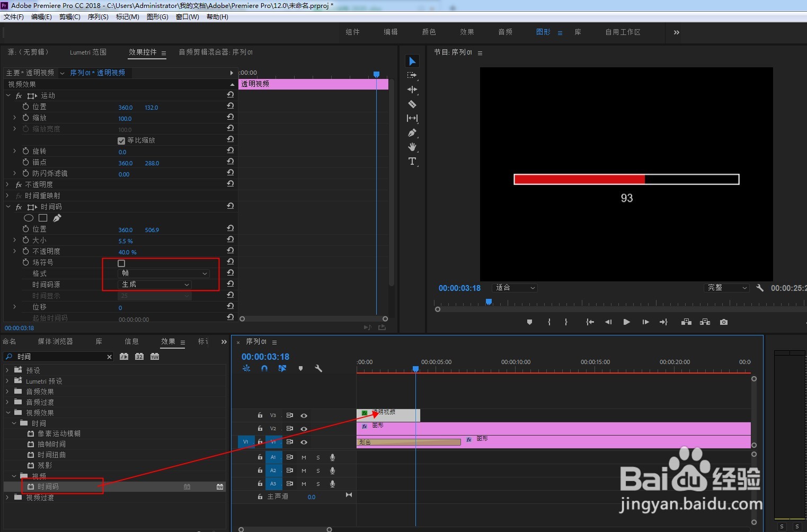The height and width of the screenshot is (532, 807).
Task: Open timeline wrench display settings
Action: click(x=318, y=368)
